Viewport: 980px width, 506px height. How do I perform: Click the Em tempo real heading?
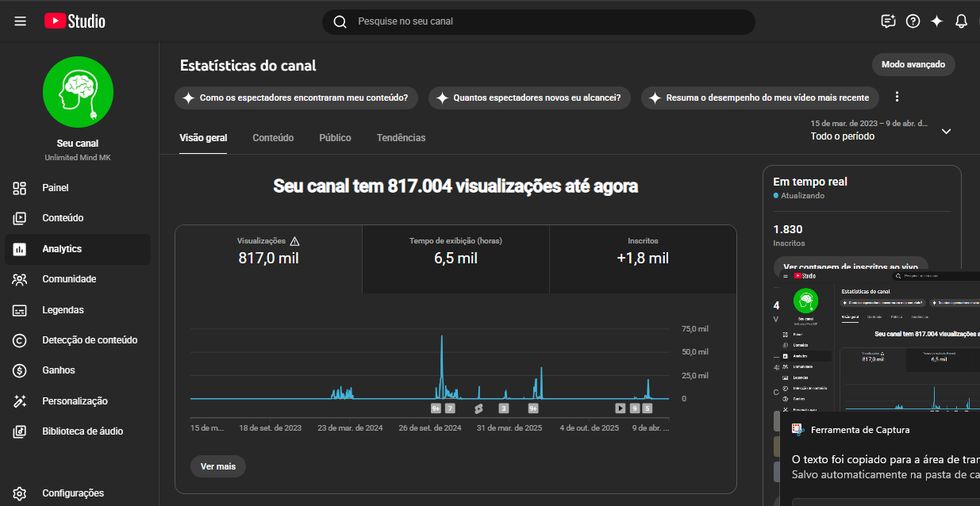(x=810, y=182)
